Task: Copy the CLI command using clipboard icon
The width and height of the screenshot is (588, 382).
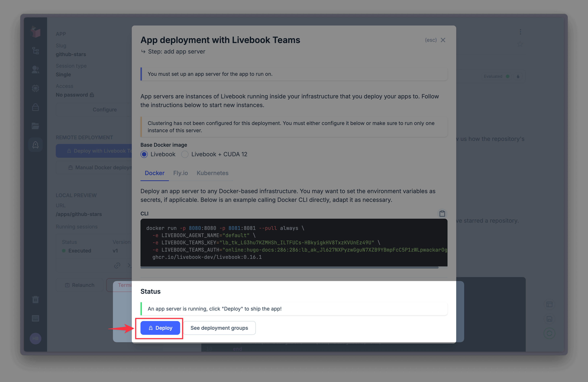Action: pos(442,213)
